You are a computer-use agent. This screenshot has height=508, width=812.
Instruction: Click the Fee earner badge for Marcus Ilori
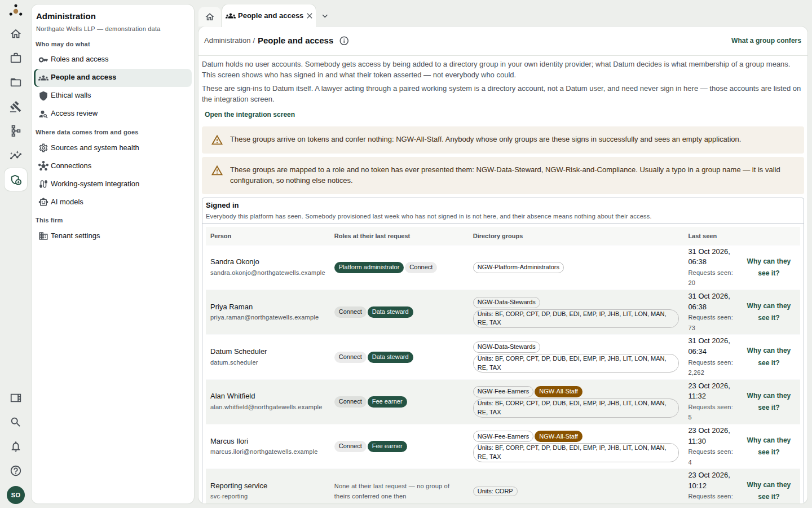[387, 446]
